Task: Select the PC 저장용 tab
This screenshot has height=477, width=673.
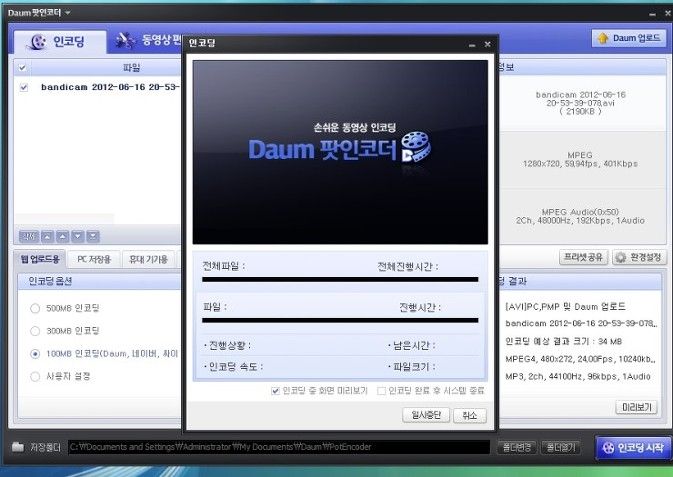Action: (x=94, y=259)
